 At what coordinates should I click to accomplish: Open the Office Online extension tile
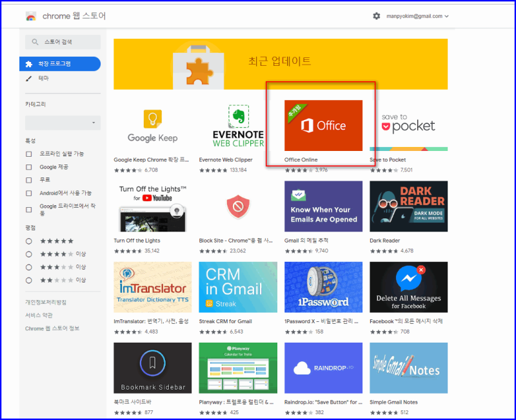coord(324,125)
